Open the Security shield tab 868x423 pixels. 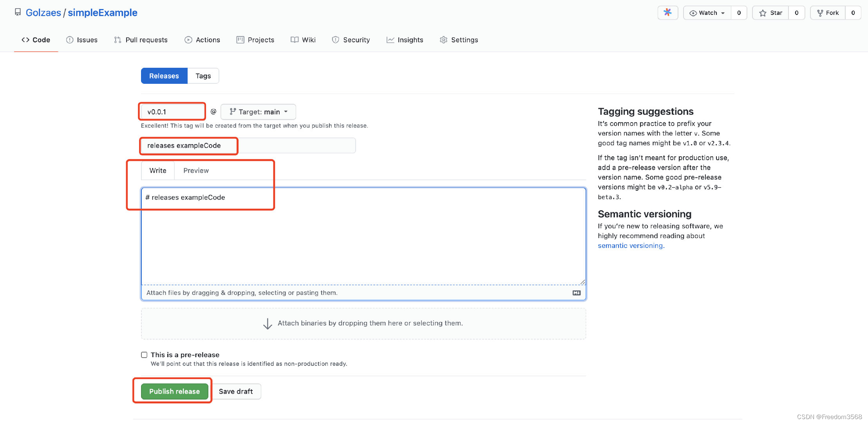pos(351,40)
